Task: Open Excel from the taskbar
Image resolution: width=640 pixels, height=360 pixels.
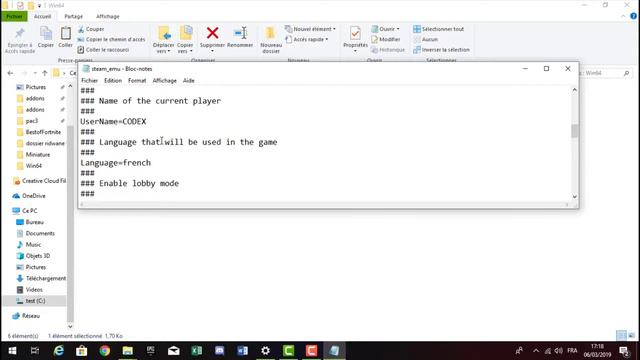Action: (197, 351)
